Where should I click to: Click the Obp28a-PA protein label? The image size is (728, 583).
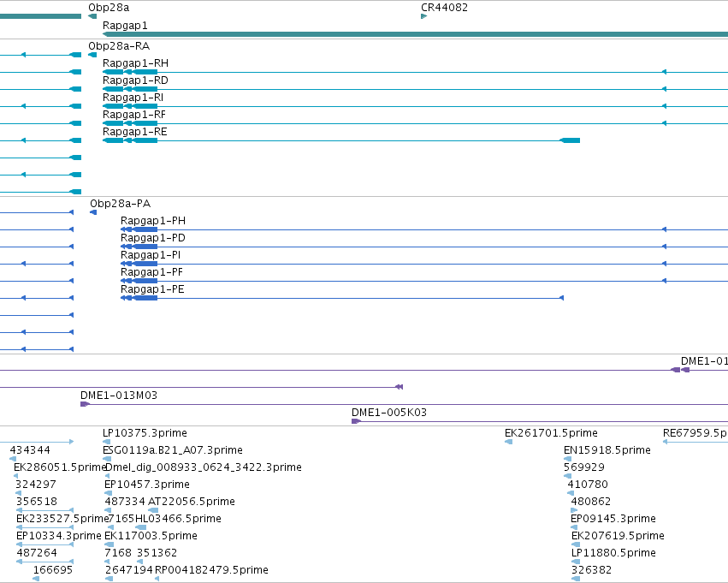coord(121,204)
